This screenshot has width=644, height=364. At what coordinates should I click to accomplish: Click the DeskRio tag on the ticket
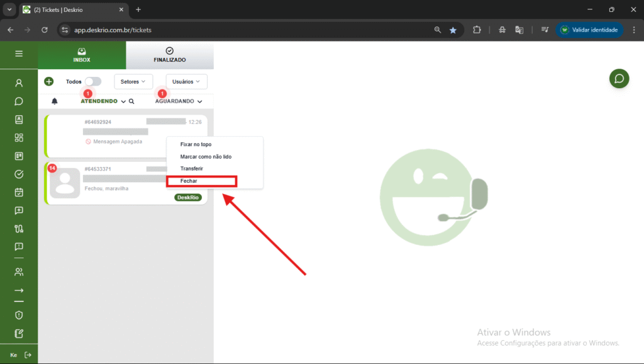(188, 197)
